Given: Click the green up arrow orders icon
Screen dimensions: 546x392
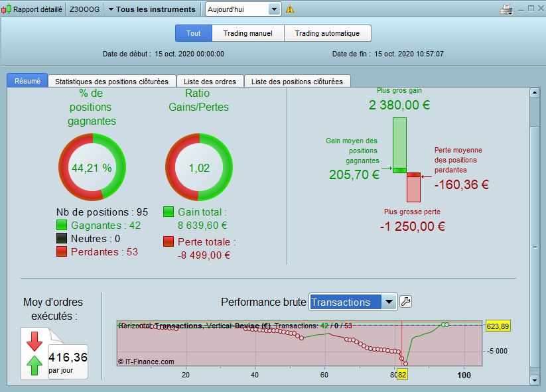Looking at the screenshot, I should click(34, 365).
